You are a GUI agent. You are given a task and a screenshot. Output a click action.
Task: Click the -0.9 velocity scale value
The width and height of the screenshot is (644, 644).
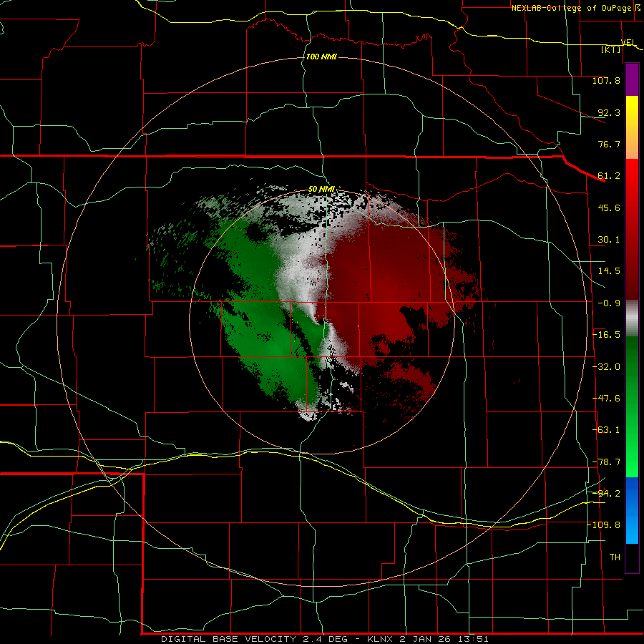609,303
